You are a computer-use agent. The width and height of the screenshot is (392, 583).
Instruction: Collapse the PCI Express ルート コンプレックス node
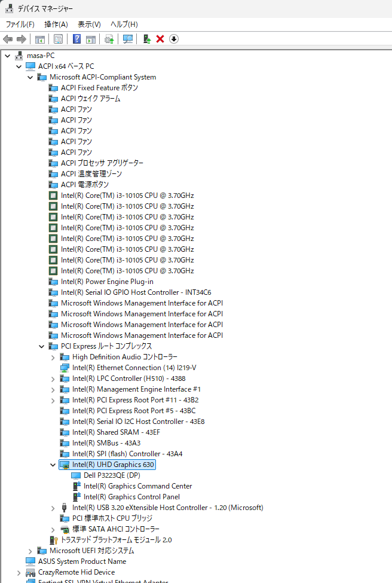42,347
